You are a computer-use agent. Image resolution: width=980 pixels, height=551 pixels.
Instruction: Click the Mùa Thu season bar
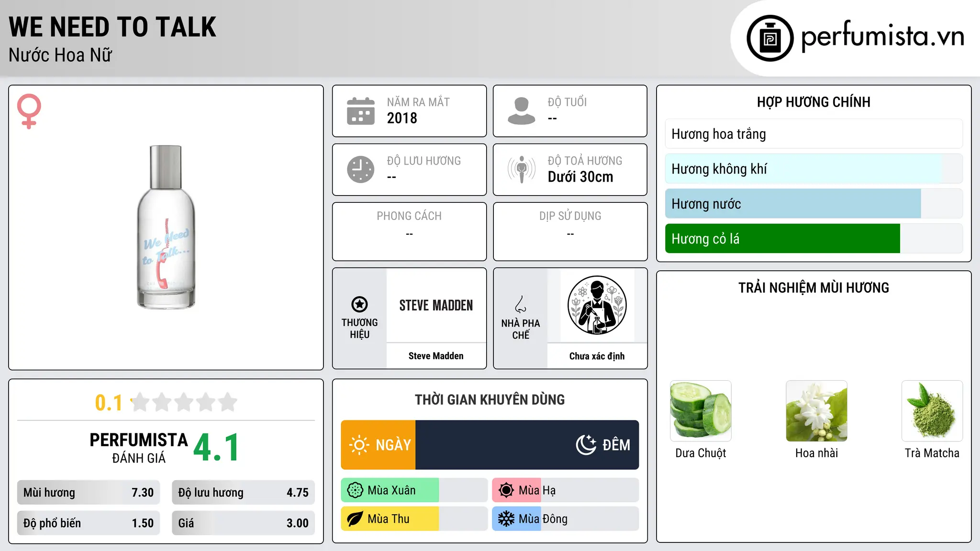[414, 519]
